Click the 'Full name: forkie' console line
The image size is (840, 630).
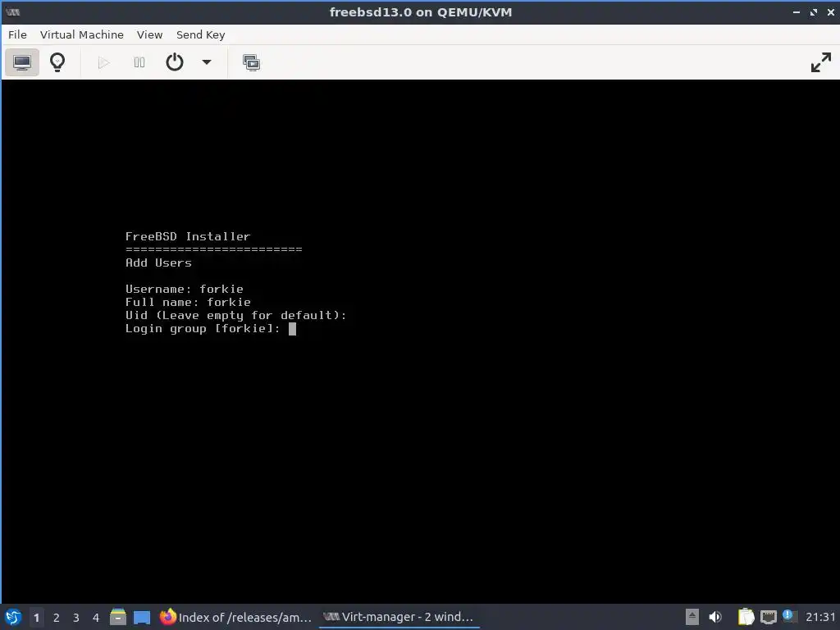pyautogui.click(x=188, y=302)
